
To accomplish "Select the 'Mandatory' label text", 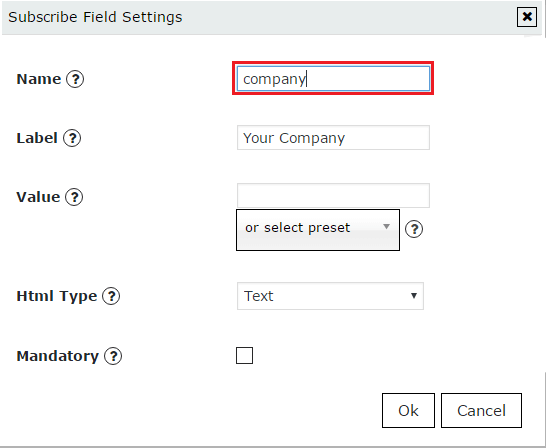I will click(x=58, y=356).
